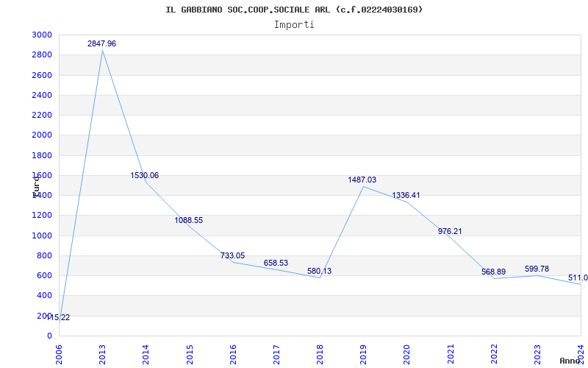This screenshot has width=588, height=368.
Task: Click y-axis tick label 800
Action: coord(45,255)
